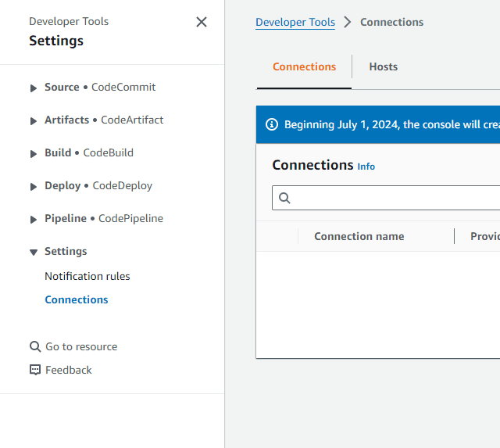Open the Feedback link

(x=69, y=370)
